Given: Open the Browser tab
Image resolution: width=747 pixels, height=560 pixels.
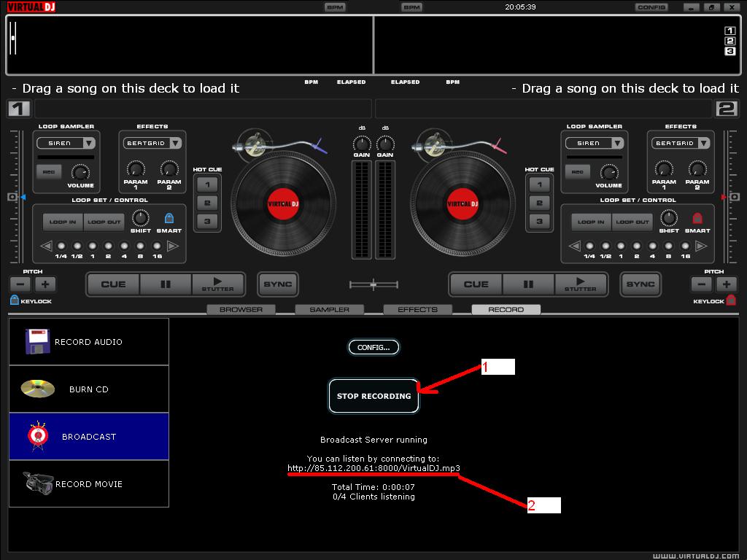Looking at the screenshot, I should coord(241,309).
